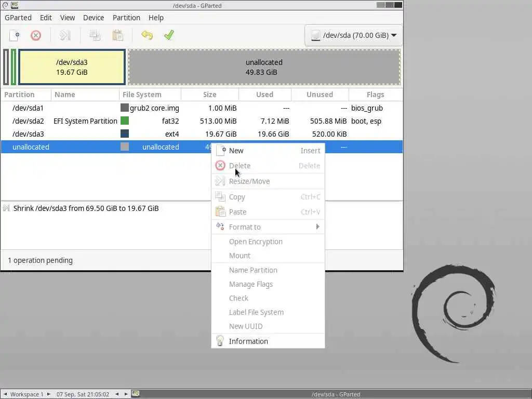Click the boot, esp flags cell
The height and width of the screenshot is (399, 532).
point(366,121)
